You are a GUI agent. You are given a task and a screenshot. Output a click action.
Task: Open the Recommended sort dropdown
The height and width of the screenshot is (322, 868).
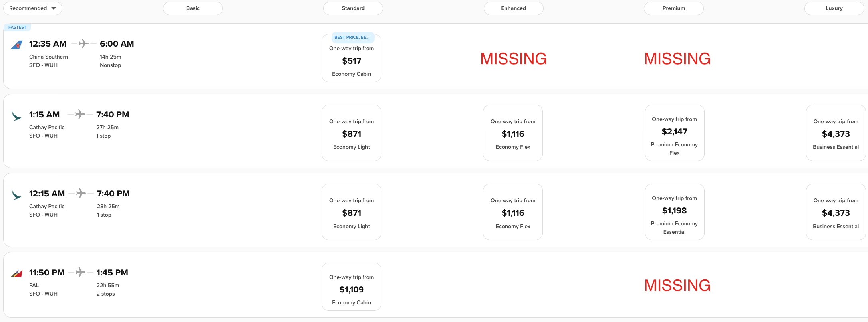pos(33,8)
